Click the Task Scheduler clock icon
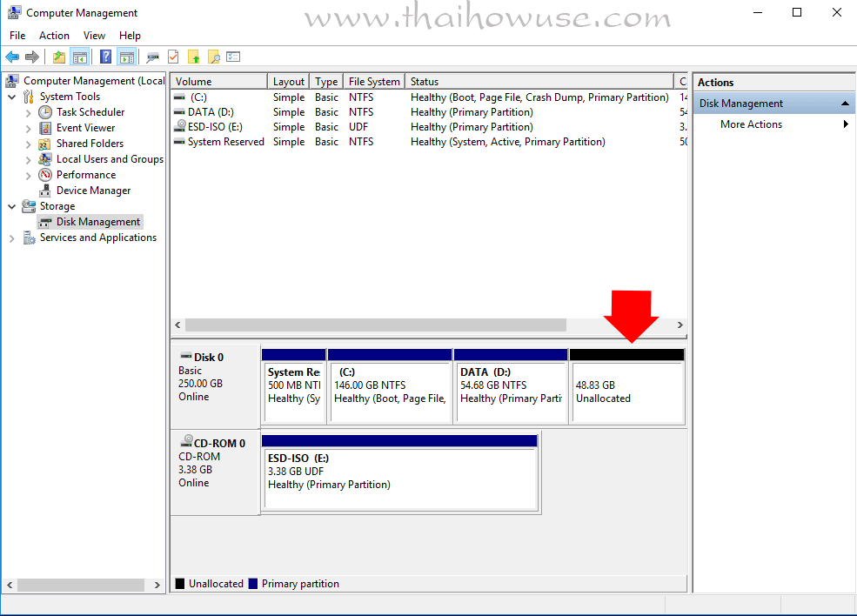Screen dimensions: 857x616 click(45, 112)
